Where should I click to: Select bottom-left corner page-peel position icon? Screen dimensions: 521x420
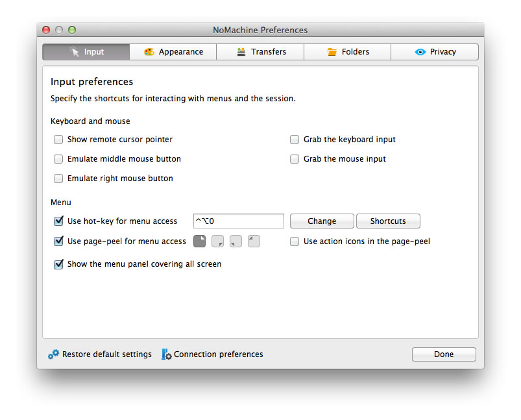tap(236, 241)
